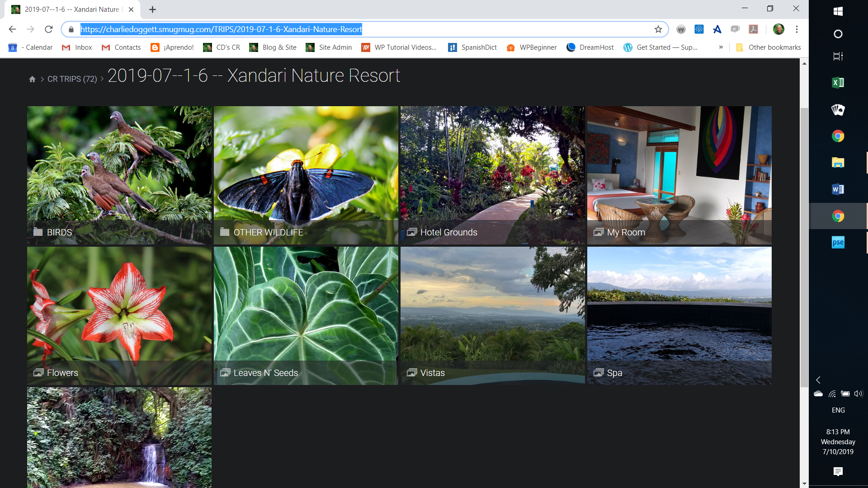Open the gray W extension icon
Image resolution: width=868 pixels, height=488 pixels.
coord(681,29)
